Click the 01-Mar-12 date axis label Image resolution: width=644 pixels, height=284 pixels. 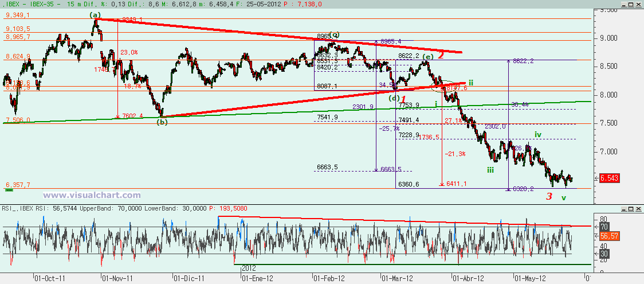396,278
